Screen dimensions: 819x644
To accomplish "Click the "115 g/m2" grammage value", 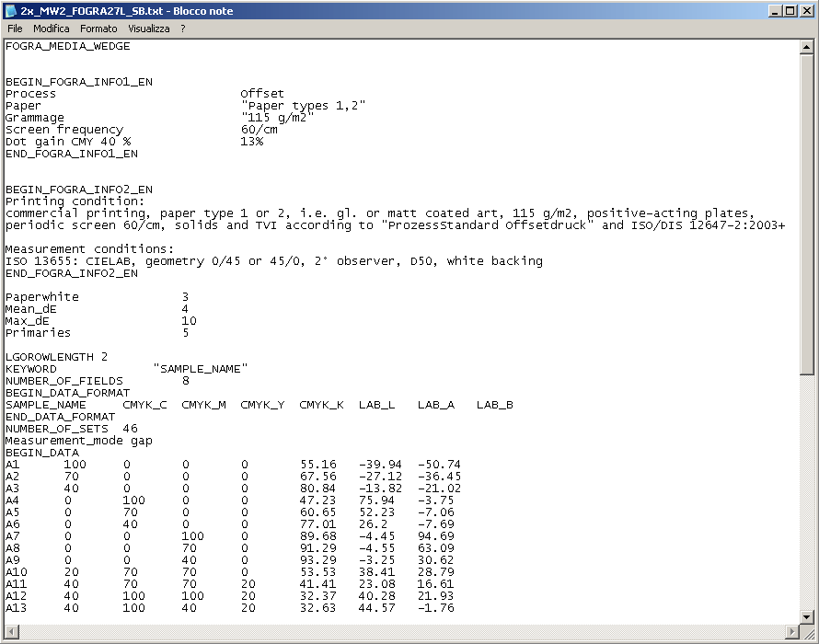I will (277, 118).
